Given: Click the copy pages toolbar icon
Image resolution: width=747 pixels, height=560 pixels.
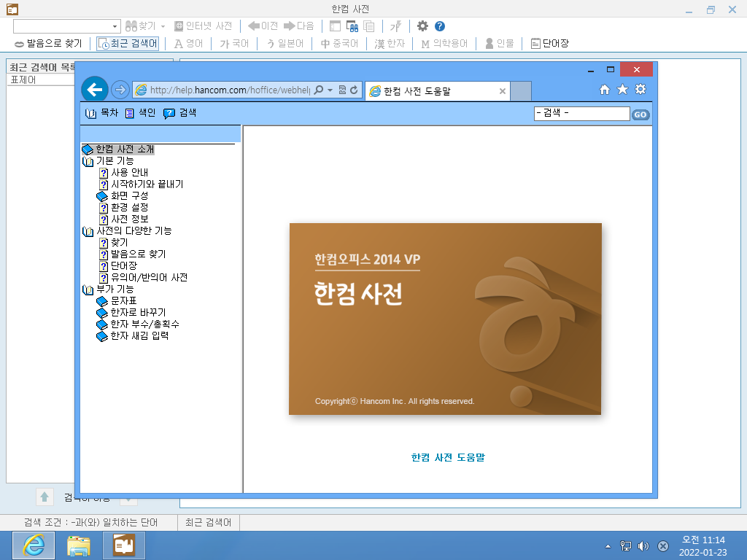Looking at the screenshot, I should [368, 26].
